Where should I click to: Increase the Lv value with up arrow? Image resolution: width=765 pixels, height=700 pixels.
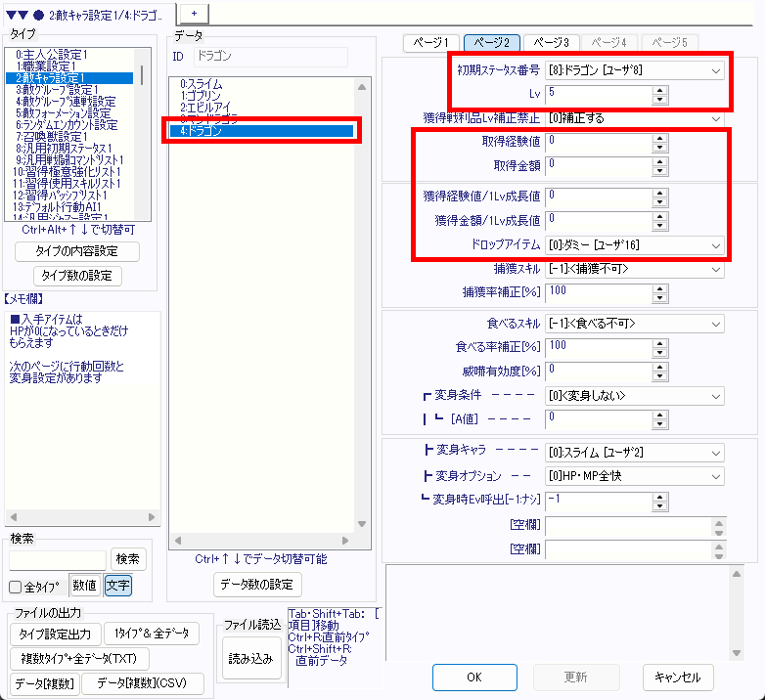[x=659, y=90]
